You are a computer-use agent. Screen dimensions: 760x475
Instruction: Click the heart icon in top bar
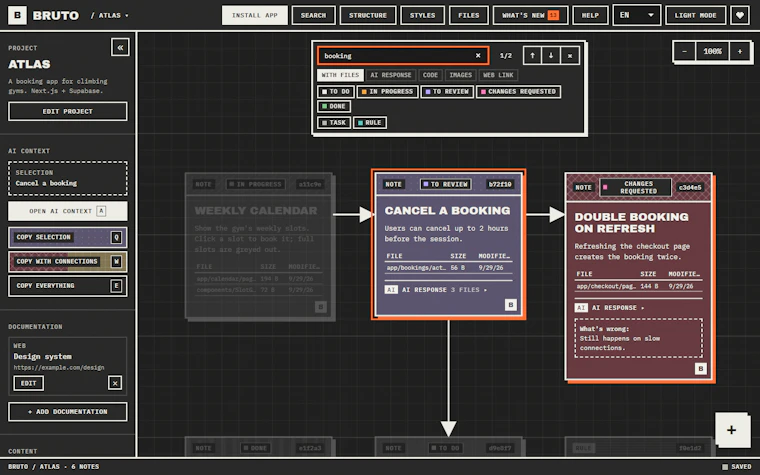tap(740, 15)
